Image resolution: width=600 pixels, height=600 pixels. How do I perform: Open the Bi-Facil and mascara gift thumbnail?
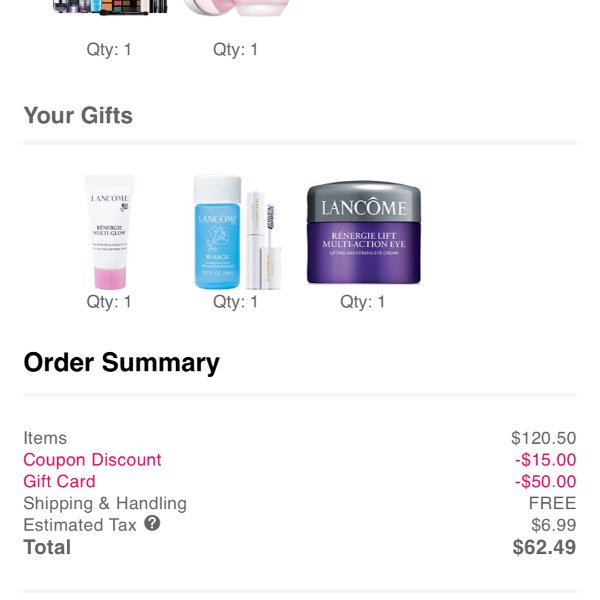tap(237, 232)
